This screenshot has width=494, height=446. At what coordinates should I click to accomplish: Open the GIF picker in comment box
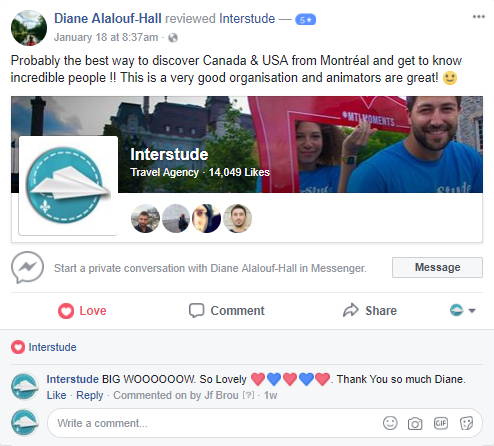[x=441, y=423]
